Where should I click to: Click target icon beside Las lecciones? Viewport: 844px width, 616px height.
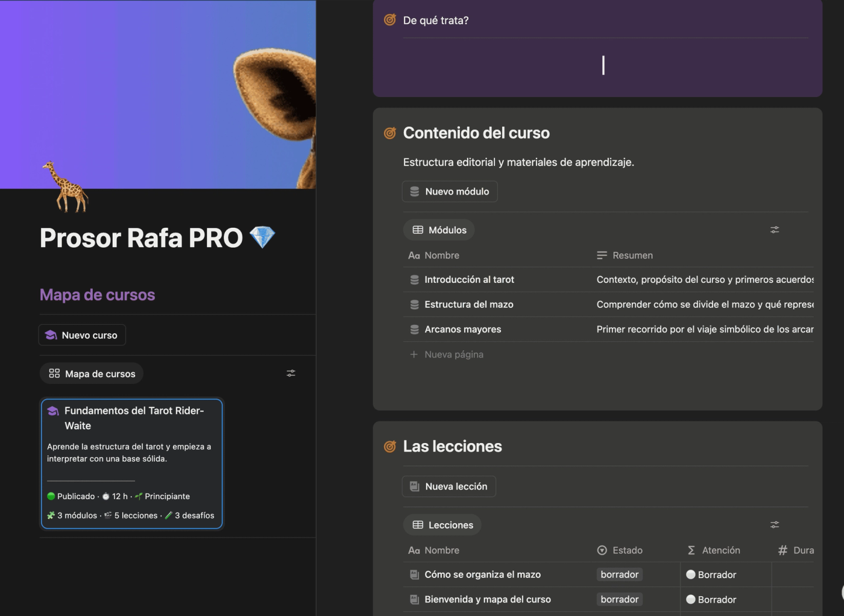click(390, 447)
